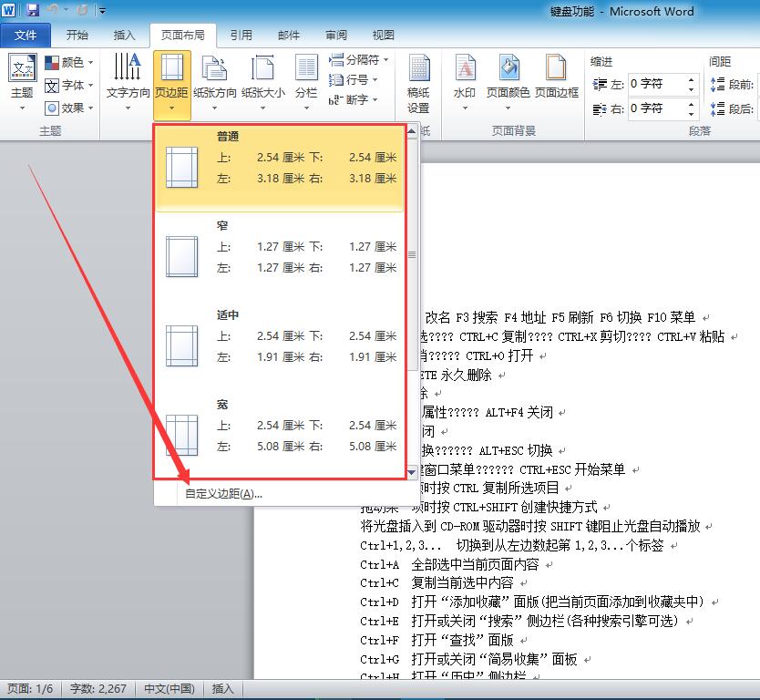
Task: Open Line Numbers (行号) menu
Action: click(x=353, y=79)
